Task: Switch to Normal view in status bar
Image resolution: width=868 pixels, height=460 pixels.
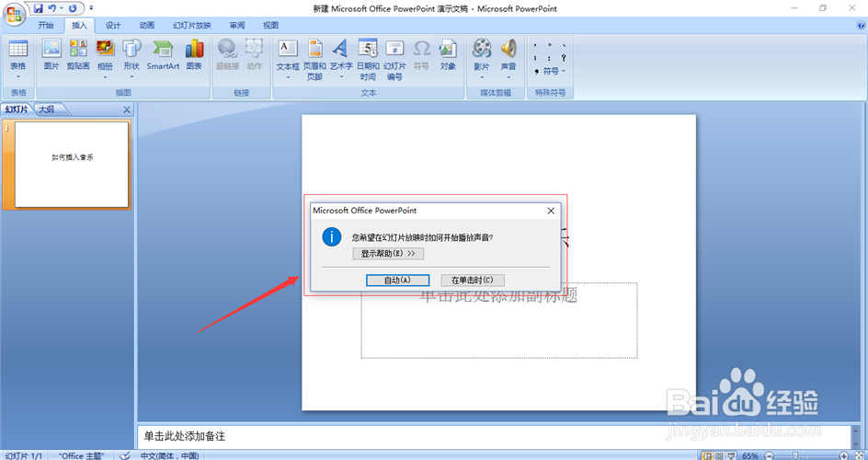Action: coord(707,455)
